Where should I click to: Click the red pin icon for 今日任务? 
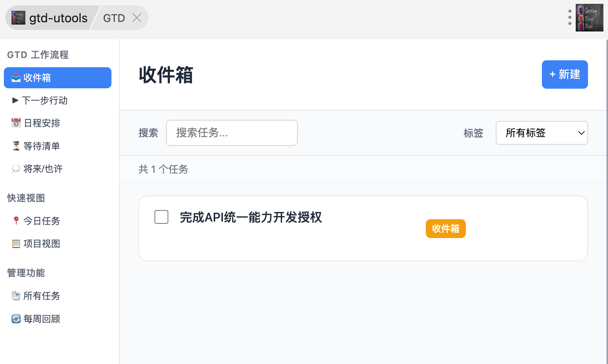click(16, 221)
